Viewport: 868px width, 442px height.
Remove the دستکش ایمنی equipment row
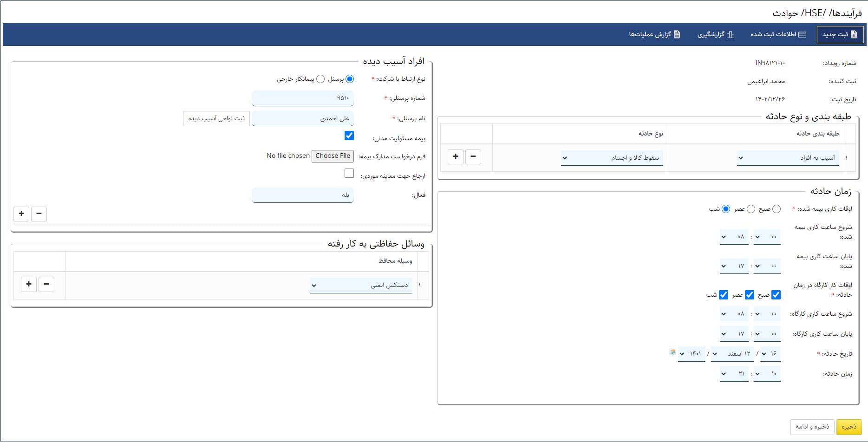[46, 284]
